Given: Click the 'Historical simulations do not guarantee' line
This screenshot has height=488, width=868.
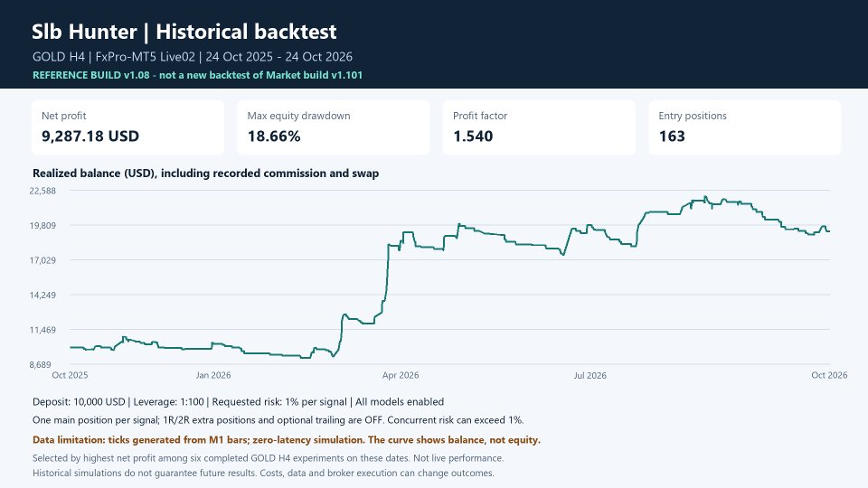Looking at the screenshot, I should pyautogui.click(x=263, y=473).
